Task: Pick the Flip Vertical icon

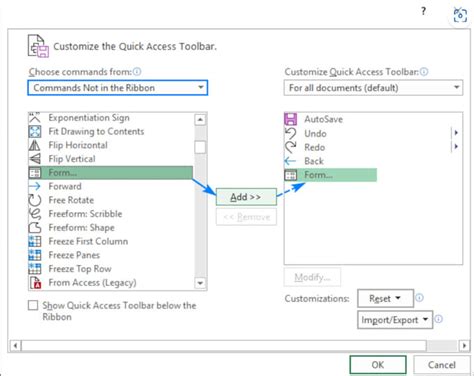Action: point(35,159)
